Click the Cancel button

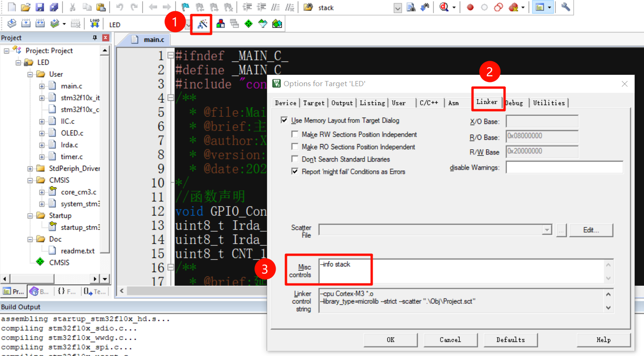point(450,340)
